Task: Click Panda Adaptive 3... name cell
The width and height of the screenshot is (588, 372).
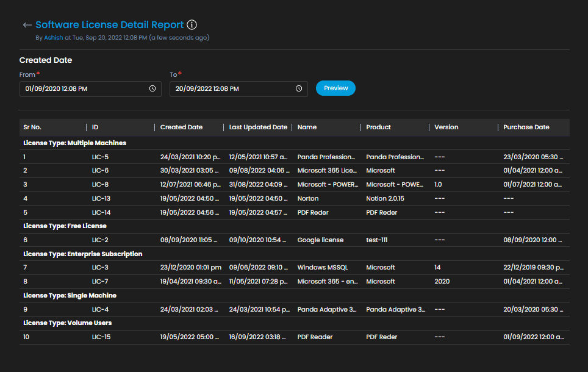Action: (327, 309)
